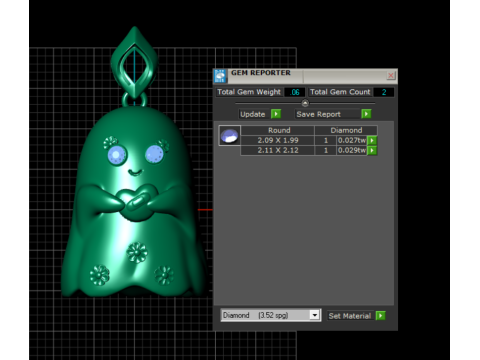The height and width of the screenshot is (360, 480).
Task: Click the Total Gem Count label
Action: 340,92
